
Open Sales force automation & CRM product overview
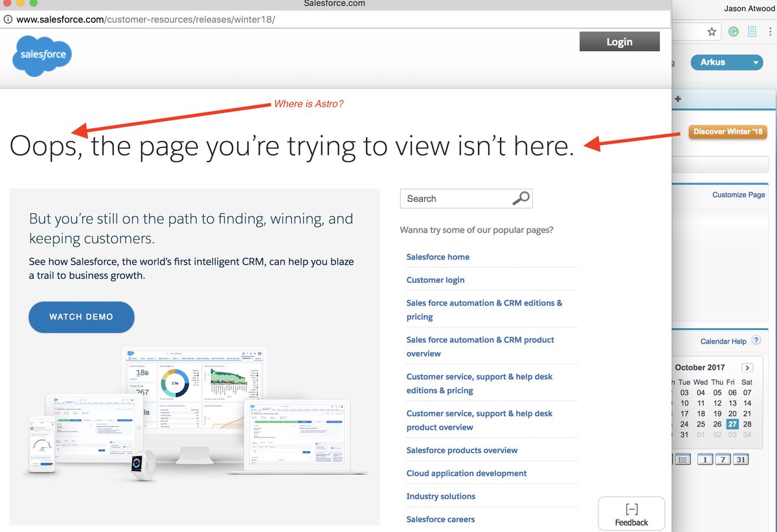pos(480,347)
